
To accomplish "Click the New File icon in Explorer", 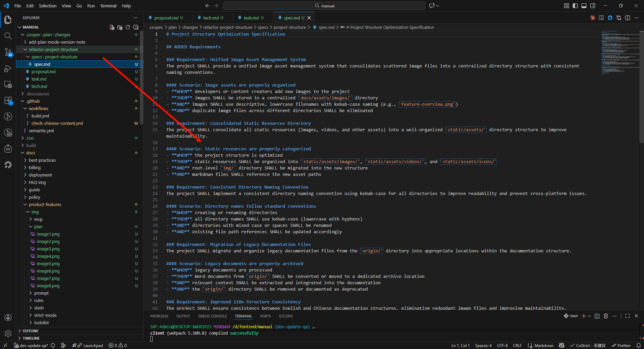I will click(112, 27).
